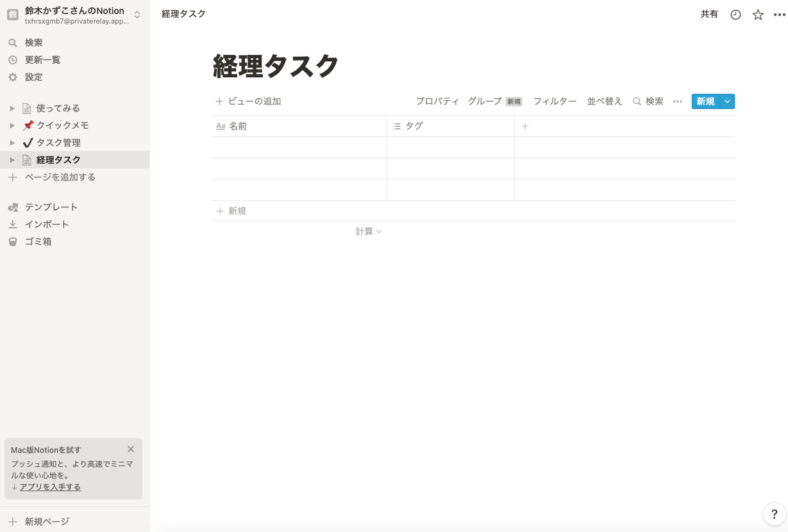Expand the クイックメモ page tree
The height and width of the screenshot is (532, 788).
pos(12,126)
